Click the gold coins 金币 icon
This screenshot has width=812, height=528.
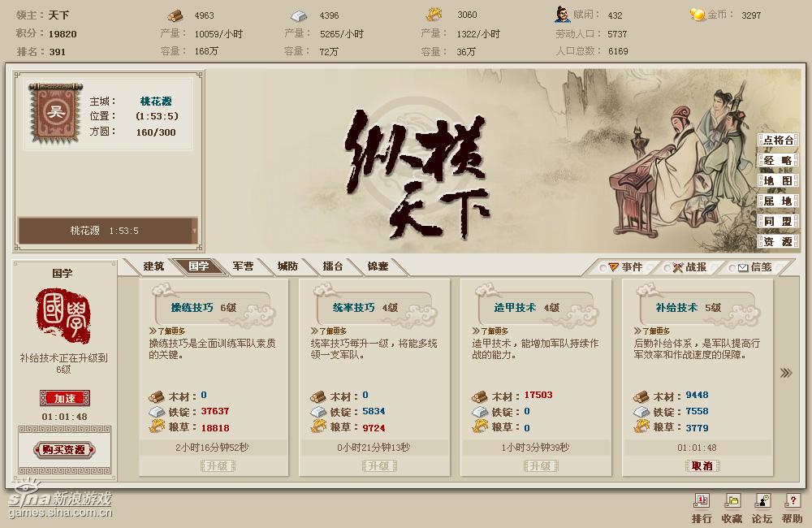pos(698,15)
